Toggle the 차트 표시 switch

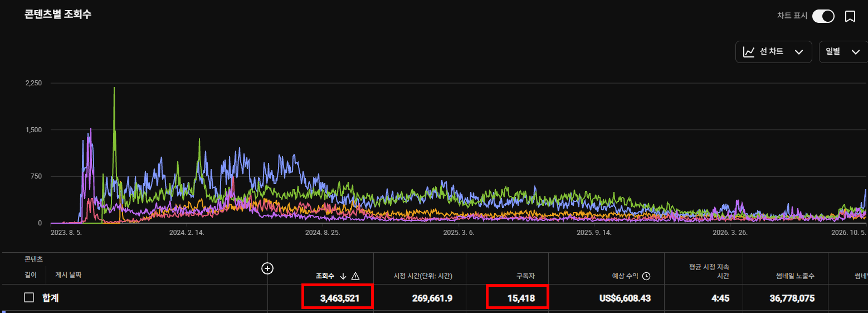pos(823,16)
